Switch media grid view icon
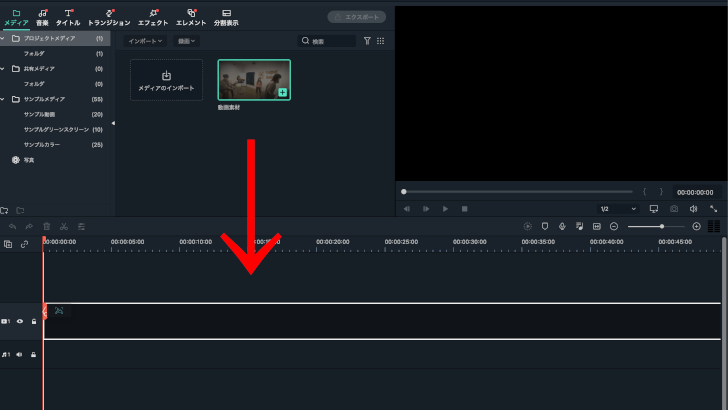The image size is (728, 410). click(381, 41)
